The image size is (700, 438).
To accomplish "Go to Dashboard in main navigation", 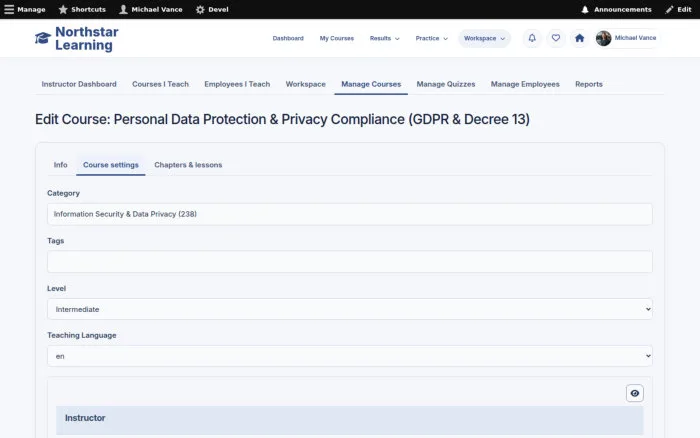I will (x=288, y=38).
